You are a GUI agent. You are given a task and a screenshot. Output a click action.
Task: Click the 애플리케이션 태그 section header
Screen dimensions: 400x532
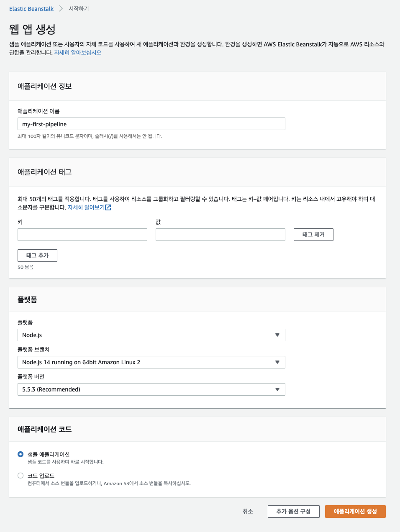45,172
